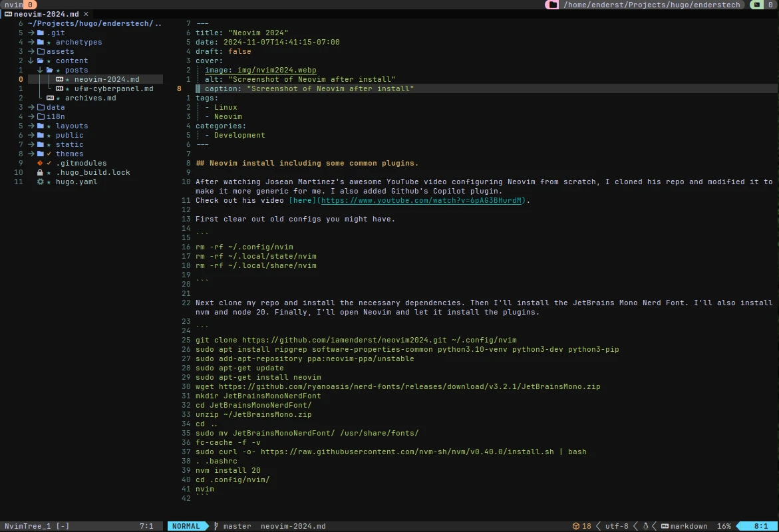
Task: Click the static folder icon
Action: click(x=41, y=144)
